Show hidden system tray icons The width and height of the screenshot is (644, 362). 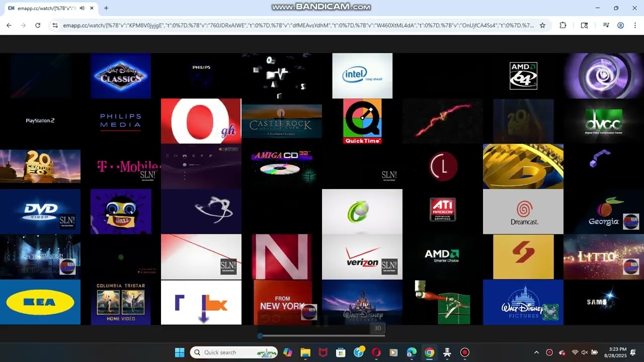[x=536, y=352]
